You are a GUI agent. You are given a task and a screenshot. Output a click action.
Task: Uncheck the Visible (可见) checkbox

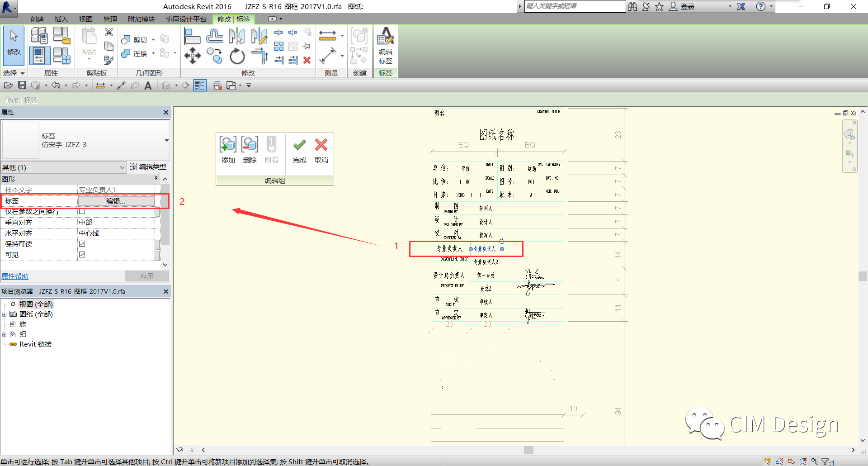(x=82, y=255)
